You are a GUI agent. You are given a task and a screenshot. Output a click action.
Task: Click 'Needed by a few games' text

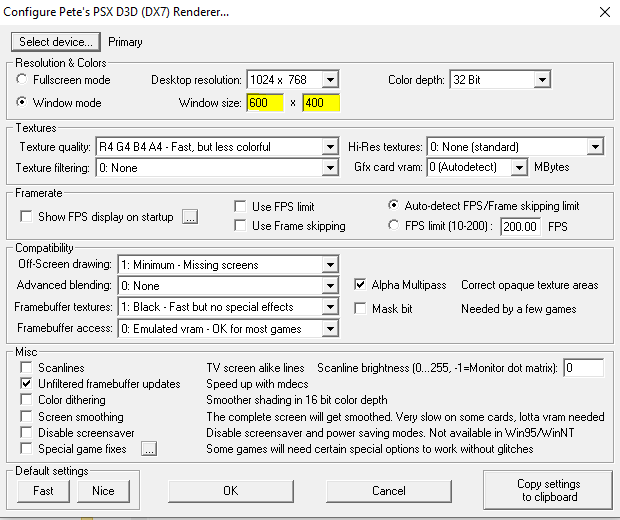click(518, 309)
